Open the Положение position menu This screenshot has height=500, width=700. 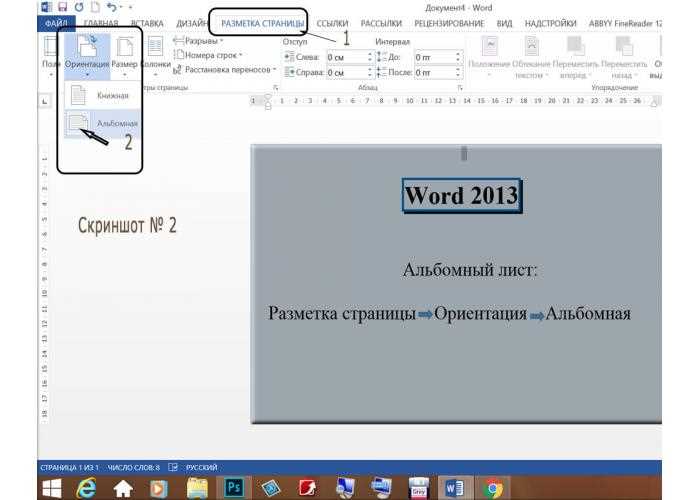point(489,57)
